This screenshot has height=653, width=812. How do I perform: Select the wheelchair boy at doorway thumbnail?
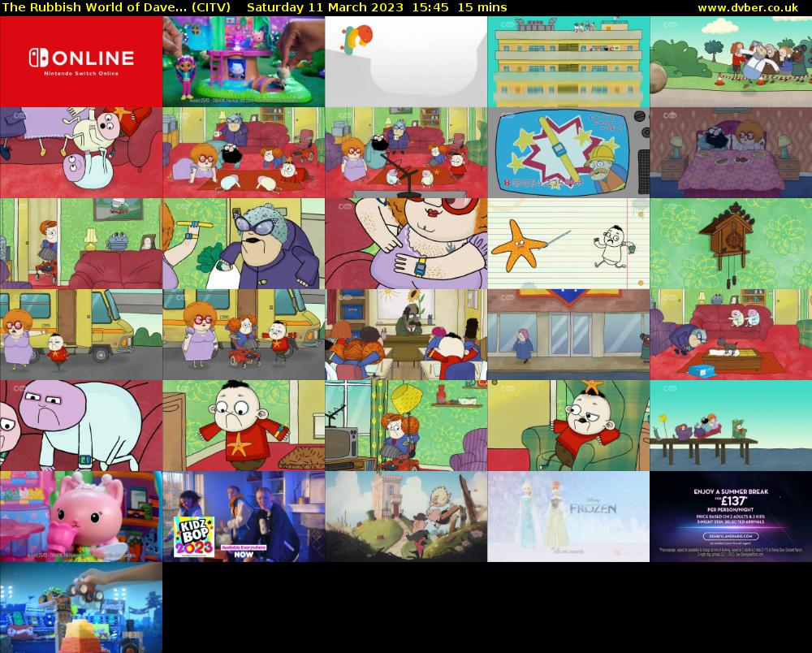(80, 244)
